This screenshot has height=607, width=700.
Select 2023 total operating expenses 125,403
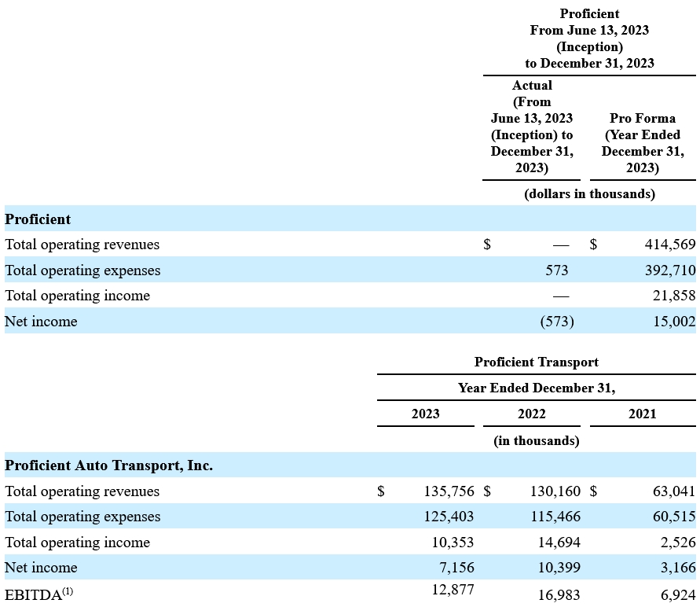point(449,517)
